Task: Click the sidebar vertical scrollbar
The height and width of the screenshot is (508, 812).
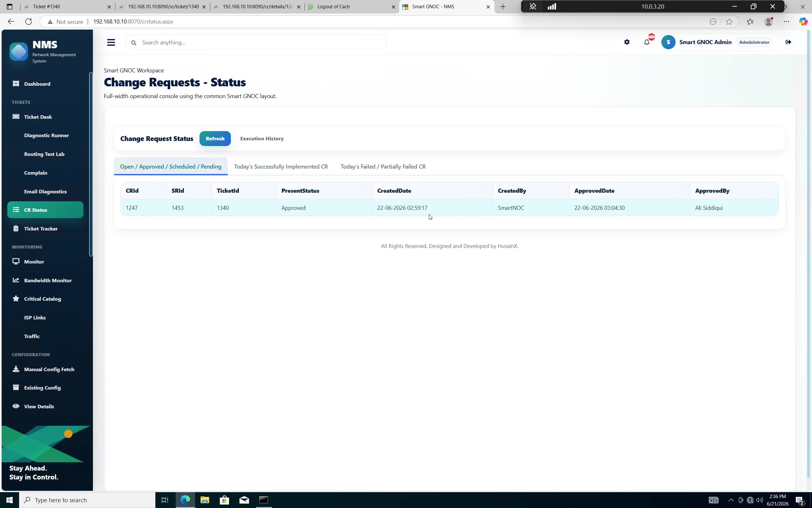Action: pos(91,165)
